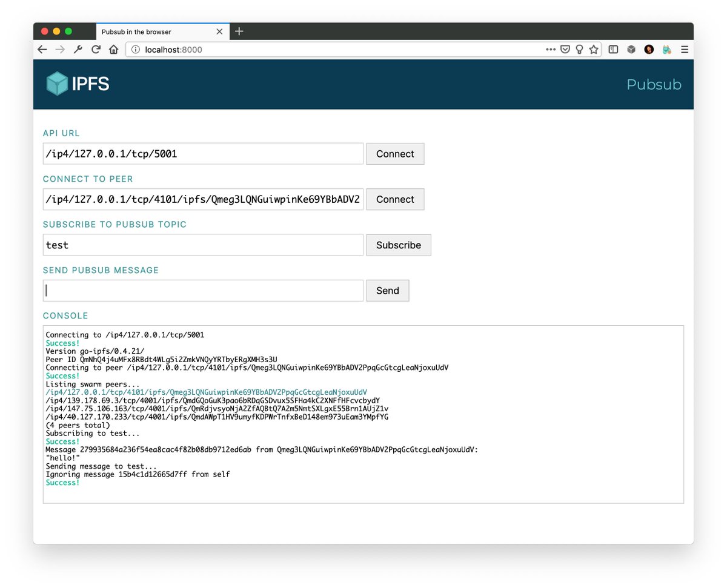Click the lightbulb icon in address bar
Viewport: 727px width, 588px height.
pyautogui.click(x=579, y=50)
